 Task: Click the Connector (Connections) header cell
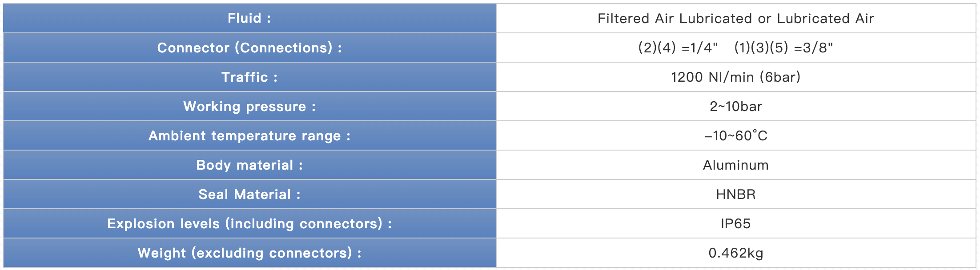pyautogui.click(x=249, y=48)
